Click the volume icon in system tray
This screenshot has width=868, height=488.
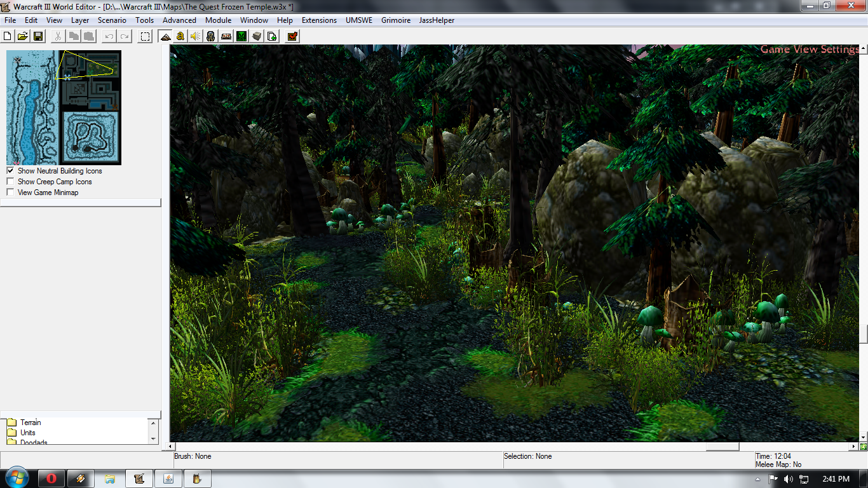click(x=789, y=479)
